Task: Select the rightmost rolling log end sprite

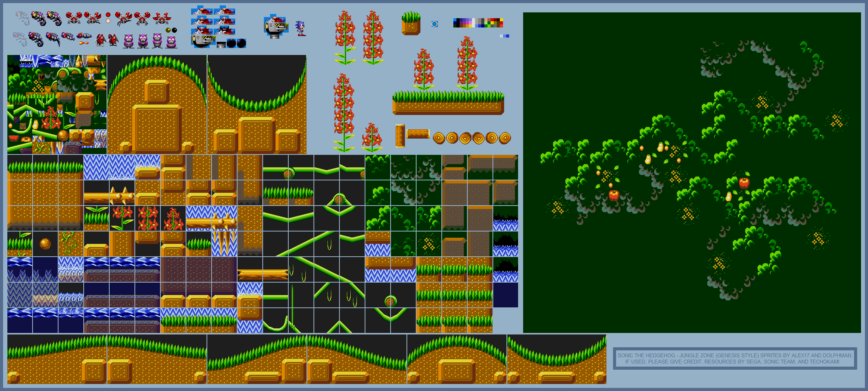Action: click(505, 138)
